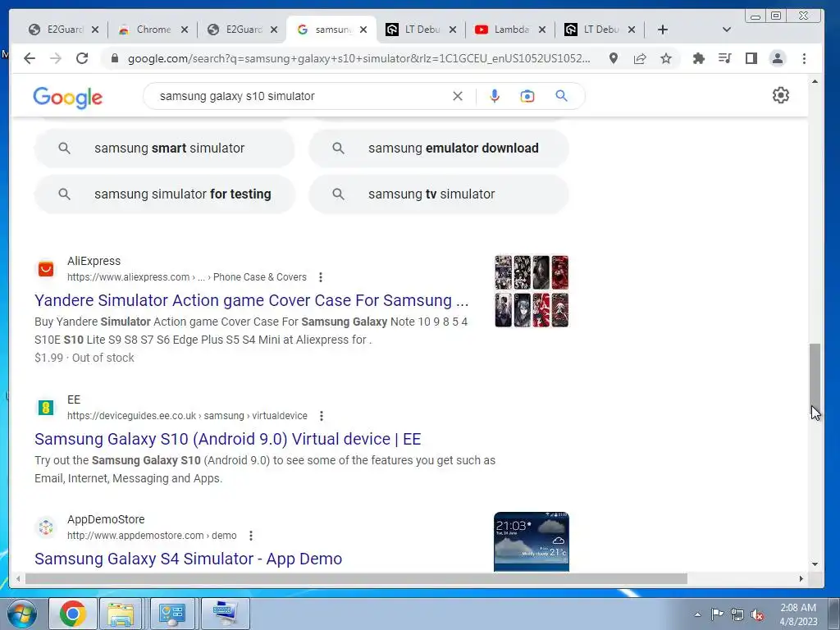Open the taskbar clock and date
This screenshot has height=630, width=840.
click(x=798, y=614)
